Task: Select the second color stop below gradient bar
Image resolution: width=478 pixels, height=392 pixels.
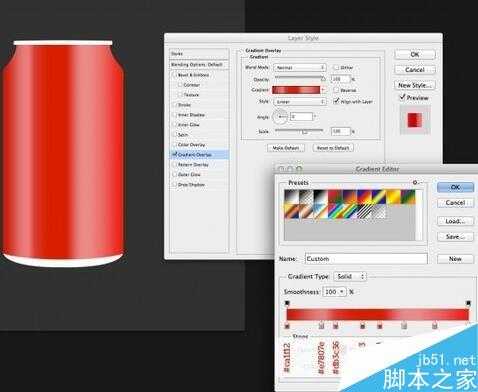Action: point(321,326)
